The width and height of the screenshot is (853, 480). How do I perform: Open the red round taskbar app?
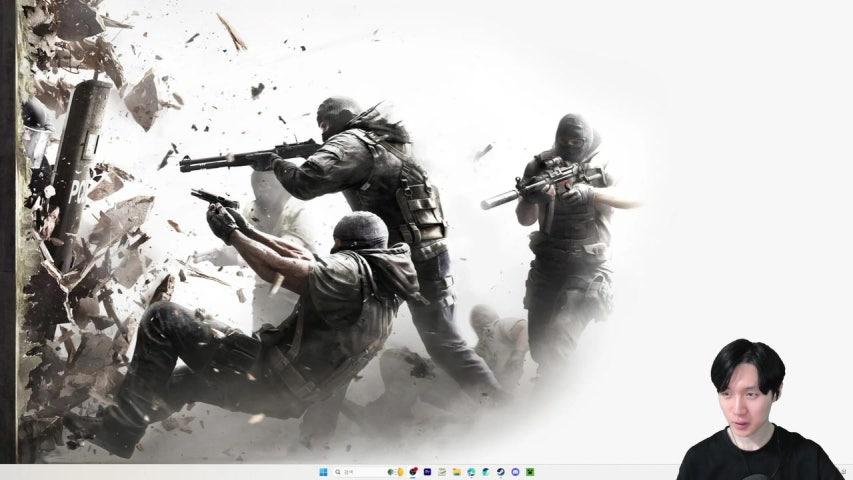(x=413, y=471)
